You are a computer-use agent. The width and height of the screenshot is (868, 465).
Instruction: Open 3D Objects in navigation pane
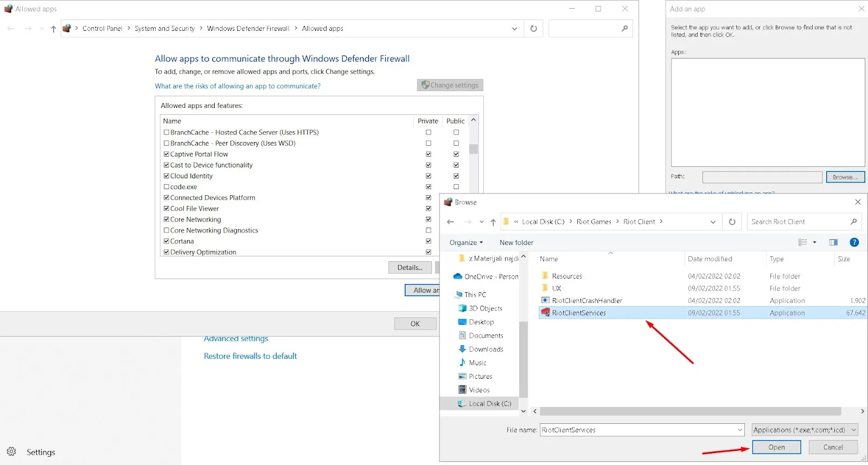click(x=481, y=308)
